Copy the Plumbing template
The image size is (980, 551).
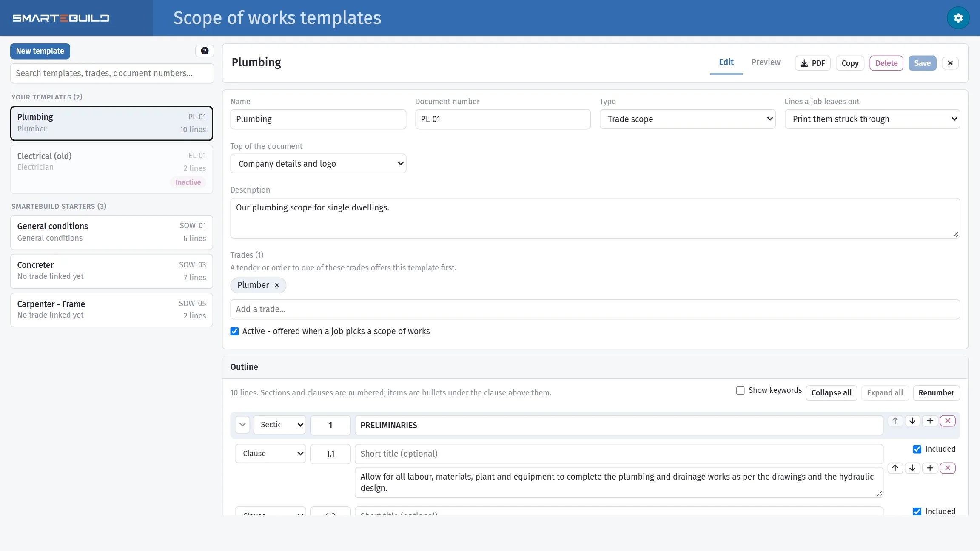click(850, 63)
